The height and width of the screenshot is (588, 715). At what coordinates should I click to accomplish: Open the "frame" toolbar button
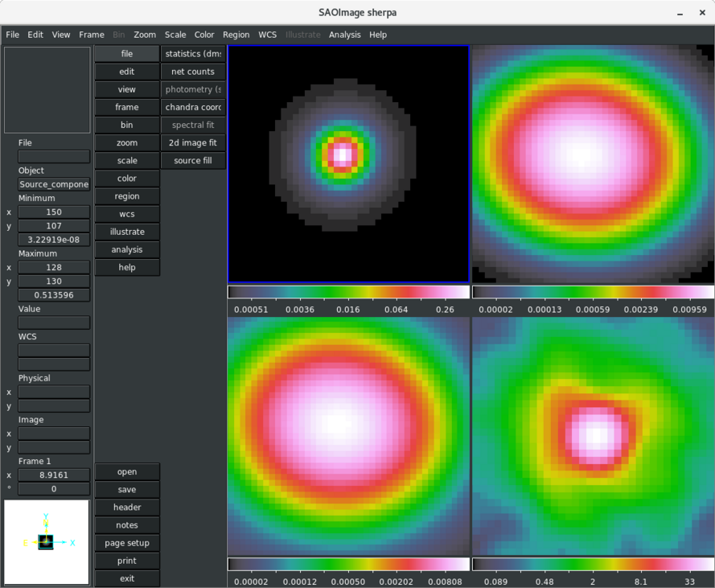[x=126, y=107]
